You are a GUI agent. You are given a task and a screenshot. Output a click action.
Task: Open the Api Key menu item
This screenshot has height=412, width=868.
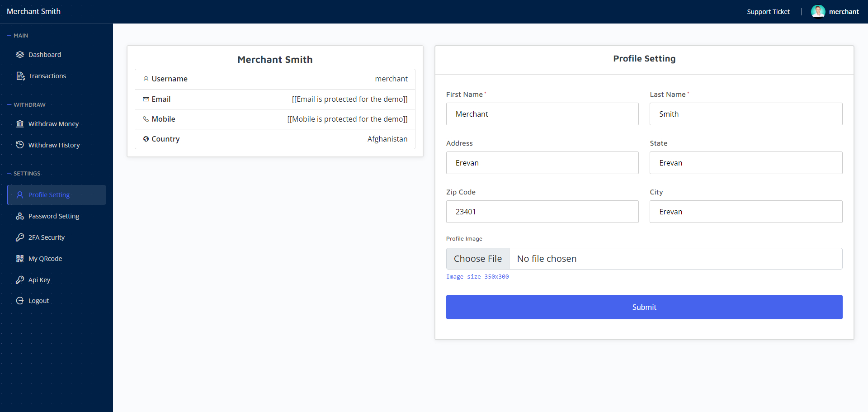pyautogui.click(x=39, y=280)
